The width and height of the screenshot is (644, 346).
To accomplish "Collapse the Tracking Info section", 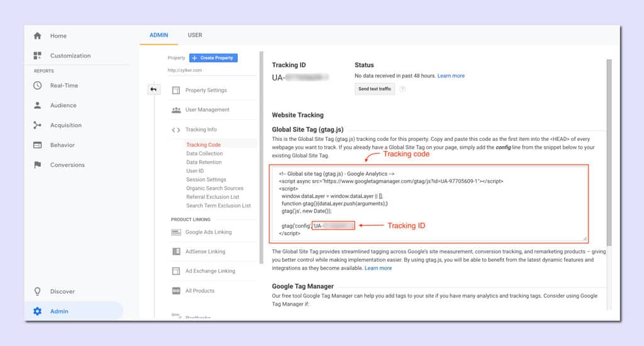I will [201, 130].
